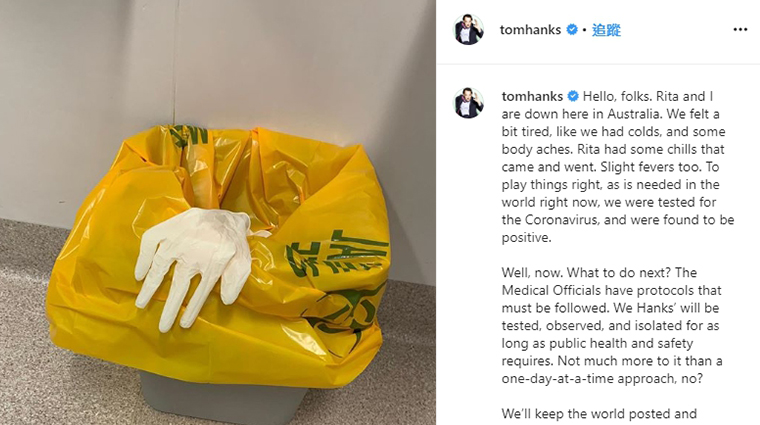Screen dimensions: 760x425
Task: Click verified badge next to header tomhanks
Action: click(x=572, y=30)
